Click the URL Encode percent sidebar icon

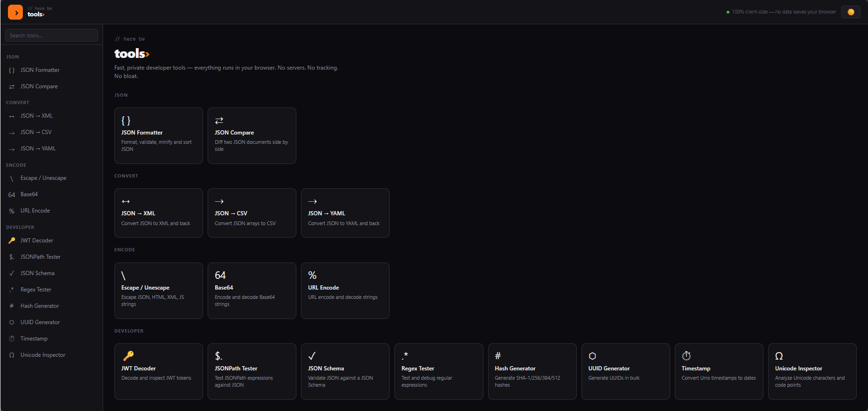[12, 211]
